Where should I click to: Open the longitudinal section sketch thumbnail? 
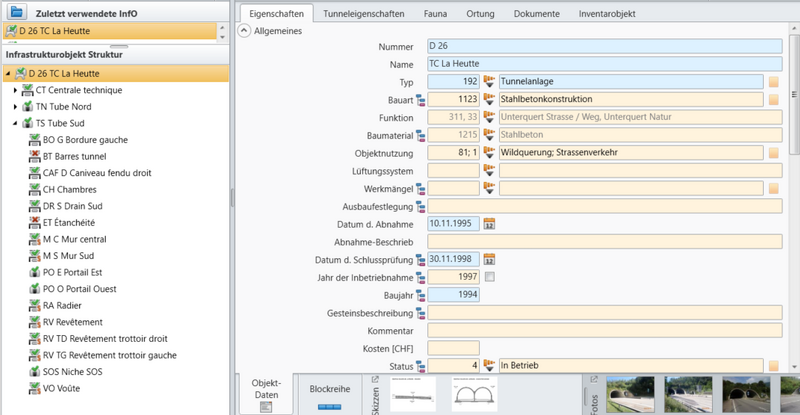[x=413, y=394]
